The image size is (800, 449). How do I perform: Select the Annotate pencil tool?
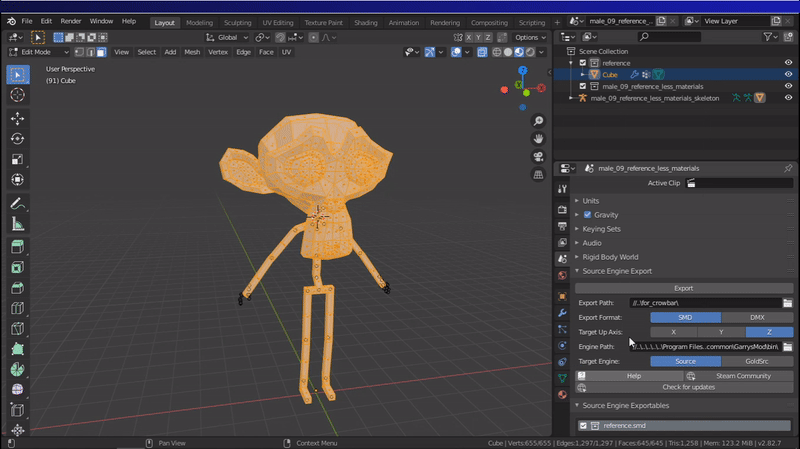[x=17, y=203]
